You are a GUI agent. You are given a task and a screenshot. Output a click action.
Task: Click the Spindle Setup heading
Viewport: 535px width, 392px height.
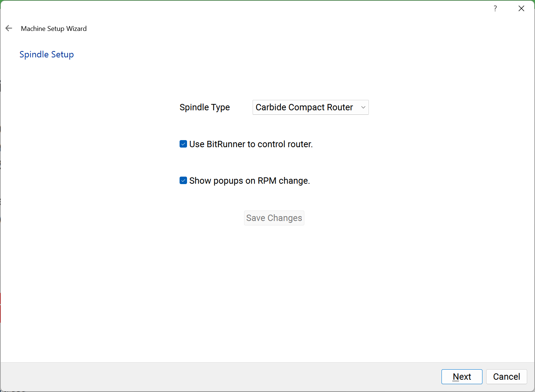click(x=47, y=54)
